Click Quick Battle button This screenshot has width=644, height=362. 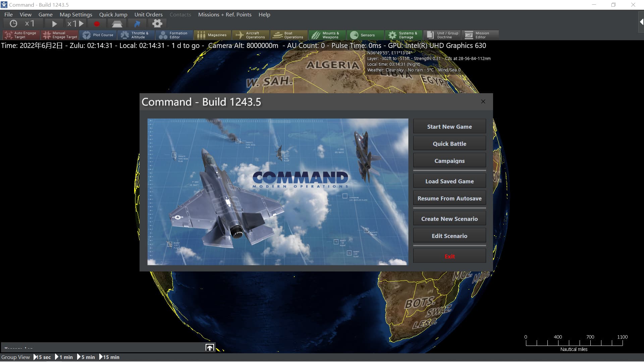(x=449, y=143)
